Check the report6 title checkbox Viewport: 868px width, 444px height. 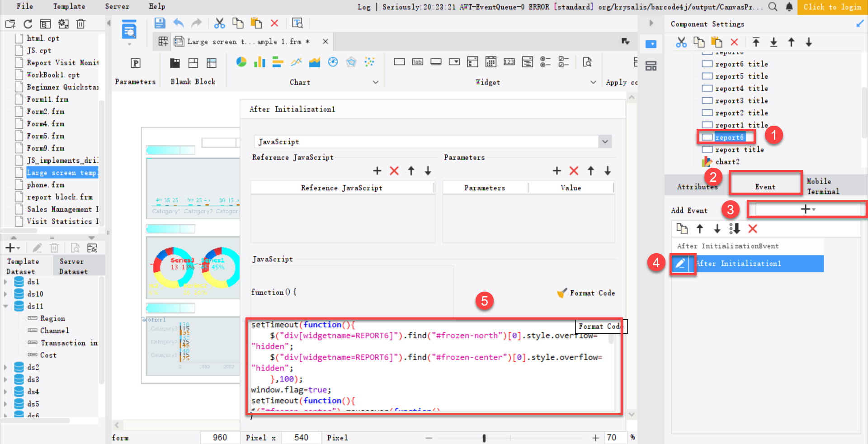tap(708, 64)
